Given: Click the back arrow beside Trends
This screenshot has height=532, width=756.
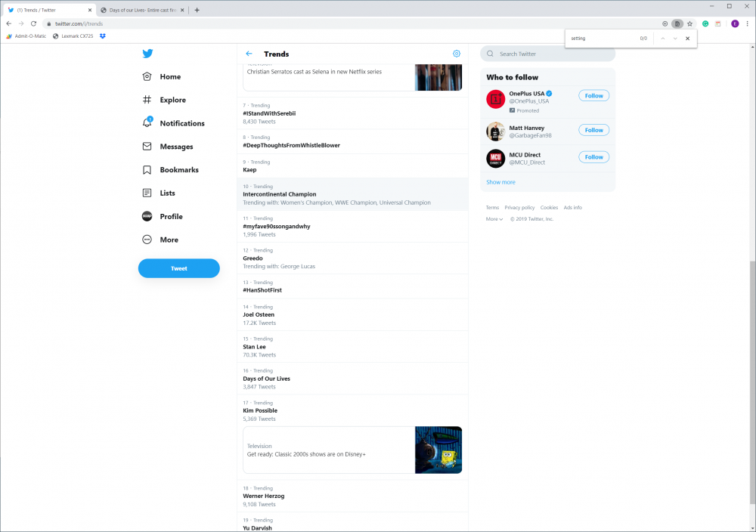Looking at the screenshot, I should [249, 54].
